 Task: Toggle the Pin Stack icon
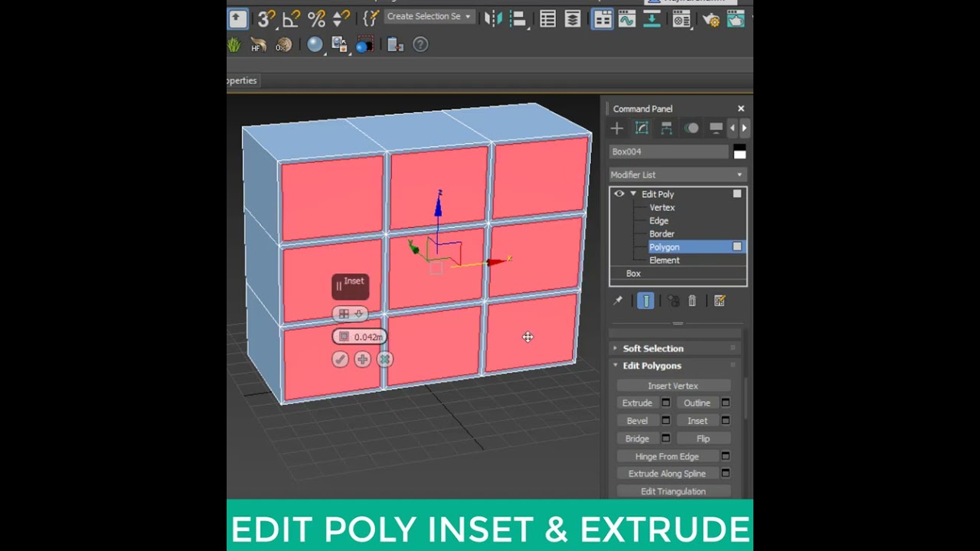click(x=618, y=302)
